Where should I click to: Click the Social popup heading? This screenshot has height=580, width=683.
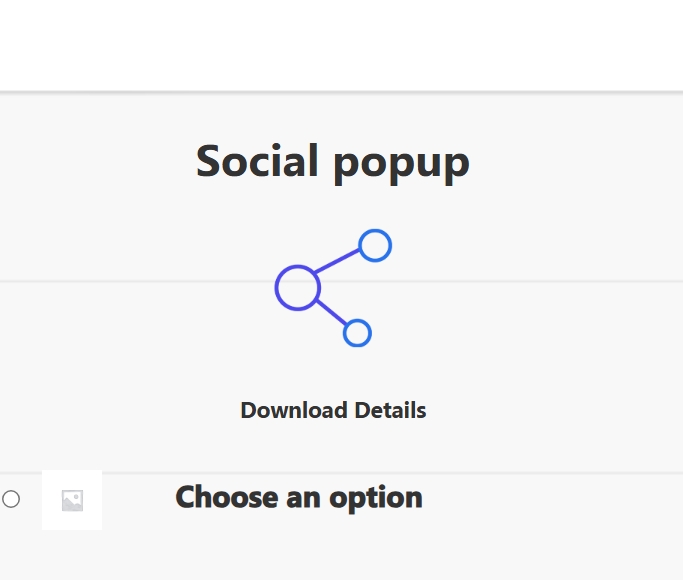coord(333,162)
